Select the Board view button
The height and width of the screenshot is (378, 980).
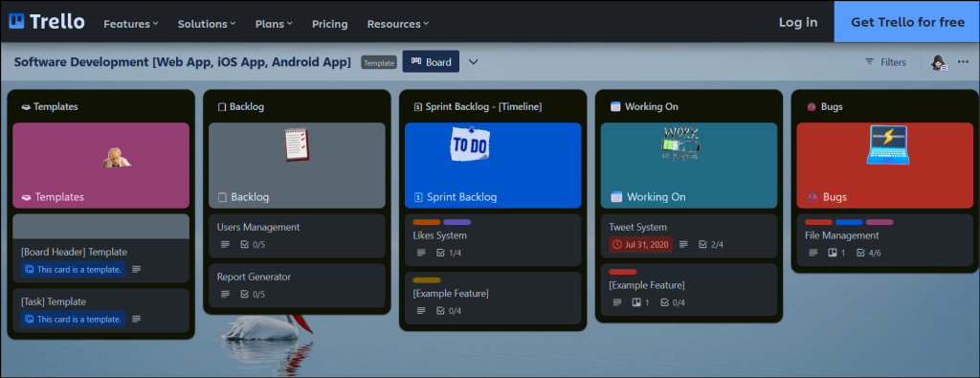431,62
